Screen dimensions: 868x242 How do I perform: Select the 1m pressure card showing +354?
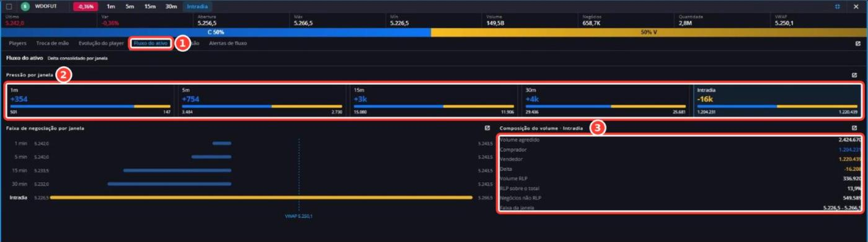[x=91, y=101]
